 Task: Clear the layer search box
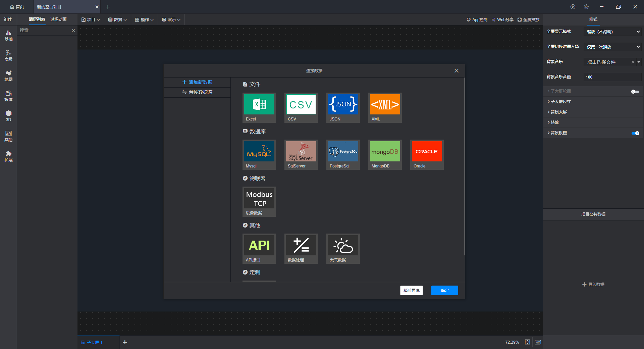tap(73, 30)
